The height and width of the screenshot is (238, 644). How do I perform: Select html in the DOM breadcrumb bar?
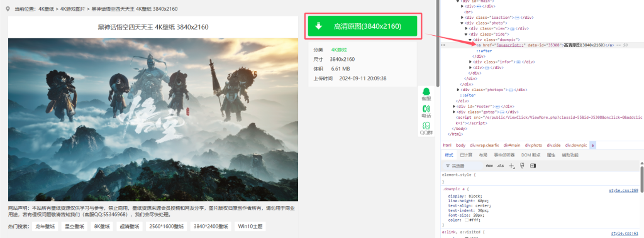[x=447, y=145]
